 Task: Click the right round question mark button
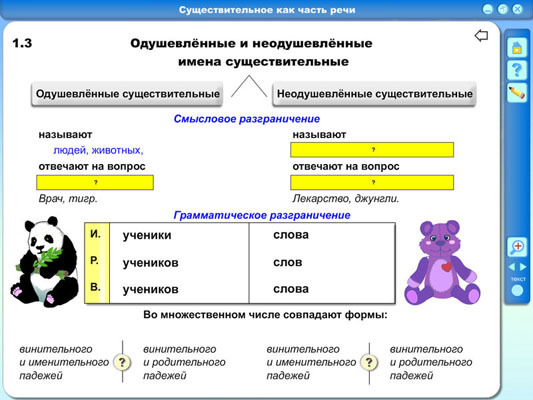(x=369, y=362)
